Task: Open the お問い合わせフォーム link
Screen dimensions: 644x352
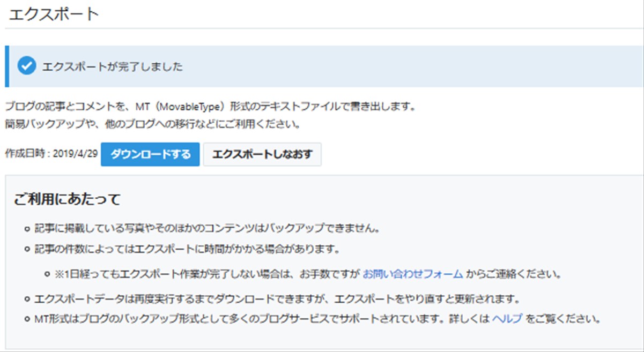Action: click(413, 274)
